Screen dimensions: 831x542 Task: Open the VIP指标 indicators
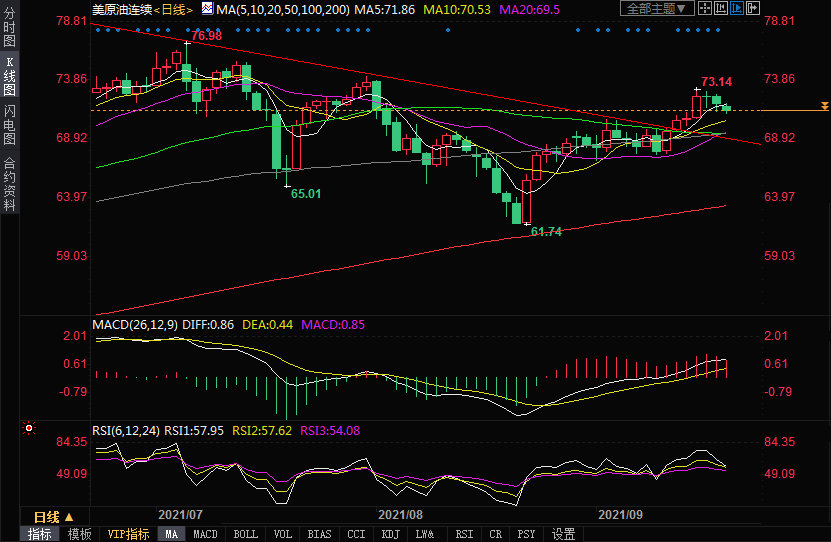coord(129,534)
